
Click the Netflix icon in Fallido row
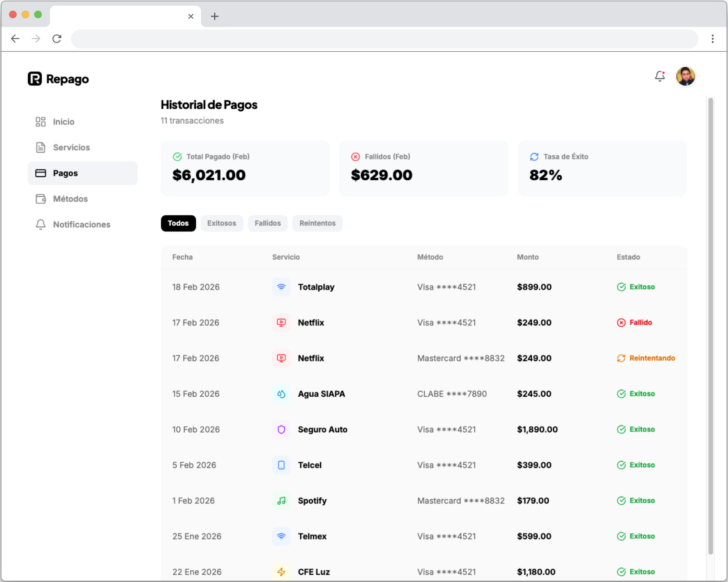tap(281, 322)
